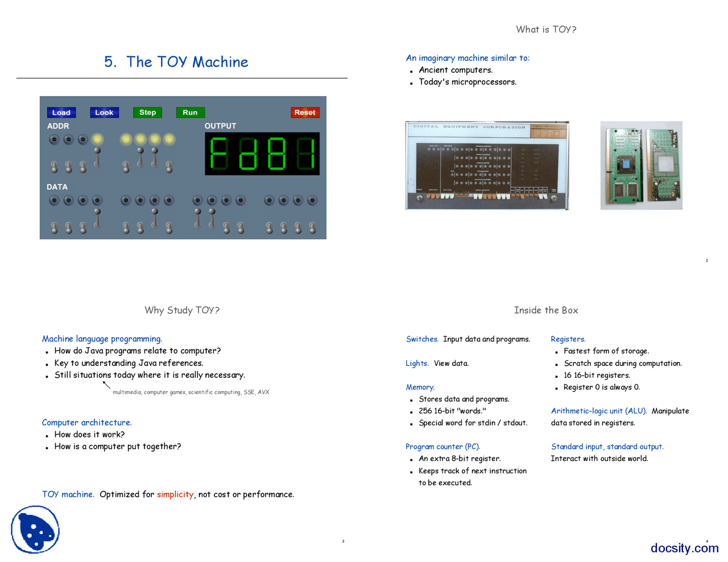Click the PDP-8 front panel photo
This screenshot has height=562, width=728.
click(487, 165)
